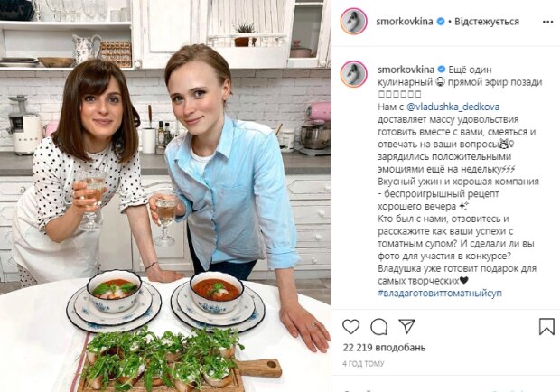The height and width of the screenshot is (392, 560).
Task: Open the smorkovkina username in the caption
Action: (x=406, y=70)
